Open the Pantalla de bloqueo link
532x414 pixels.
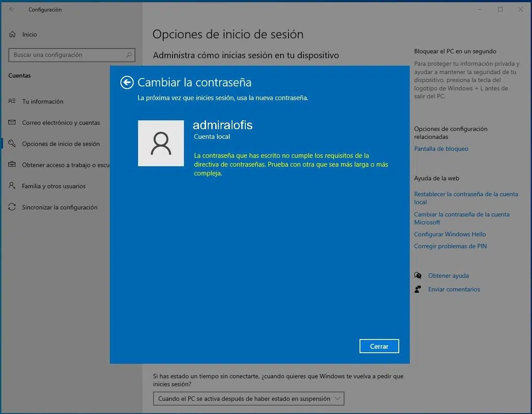pos(441,149)
